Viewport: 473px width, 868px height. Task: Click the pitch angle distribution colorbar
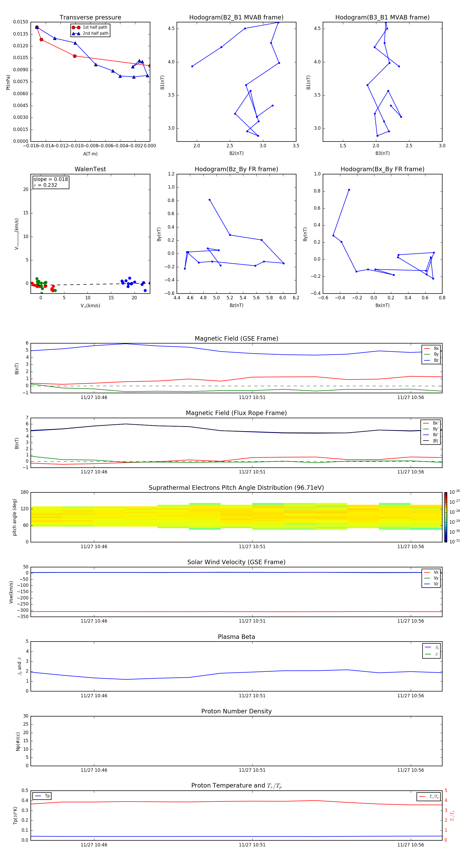pos(446,517)
